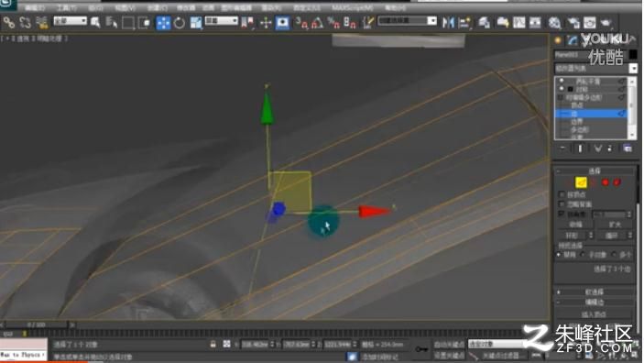Open the selection filter dropdown in toolbar
Viewport: 644px width, 363px height.
coord(71,21)
